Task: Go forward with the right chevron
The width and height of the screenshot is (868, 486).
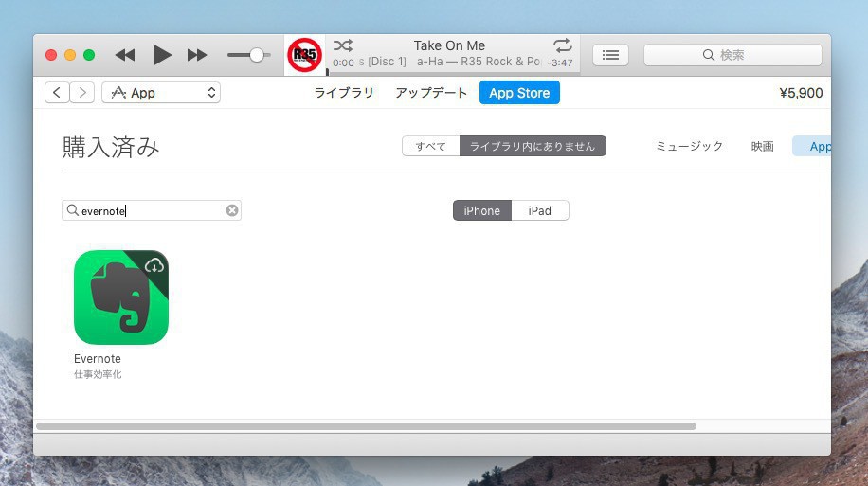Action: point(82,93)
